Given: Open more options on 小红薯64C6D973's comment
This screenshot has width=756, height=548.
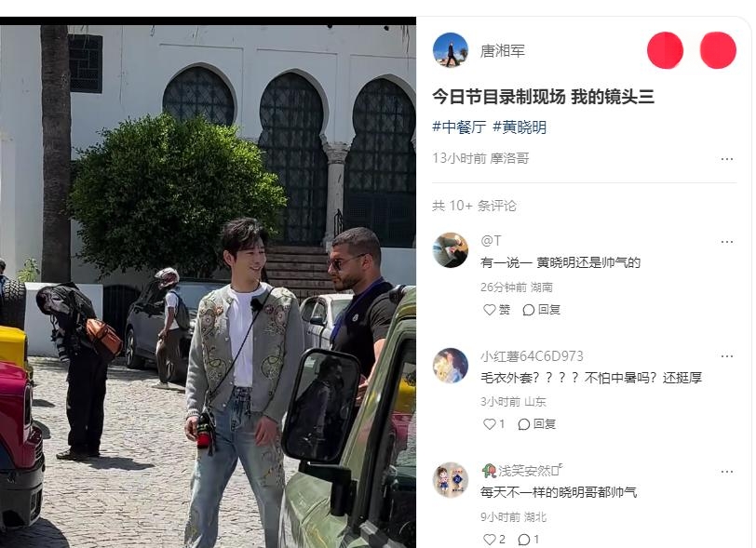Looking at the screenshot, I should click(x=726, y=356).
